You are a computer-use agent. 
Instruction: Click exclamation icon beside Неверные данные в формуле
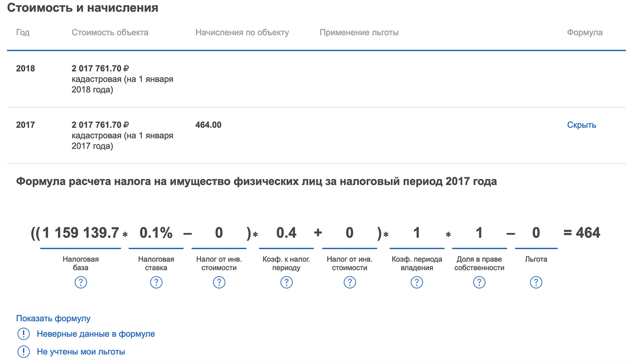[23, 334]
